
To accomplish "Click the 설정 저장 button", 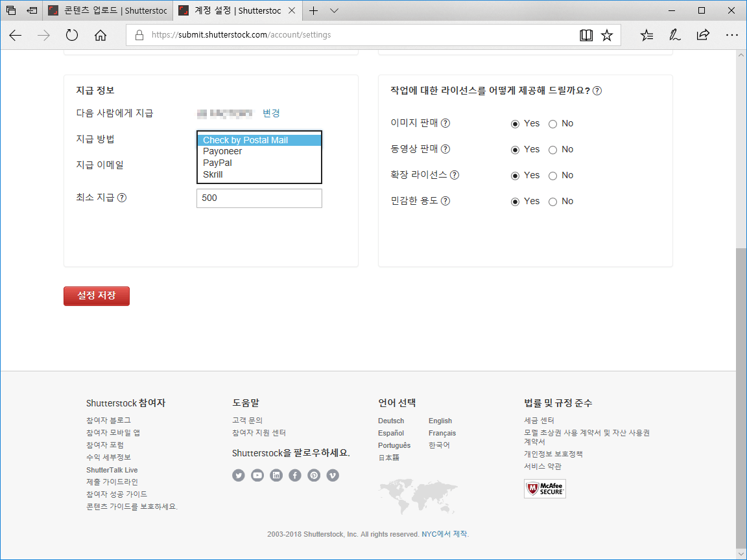I will coord(97,296).
